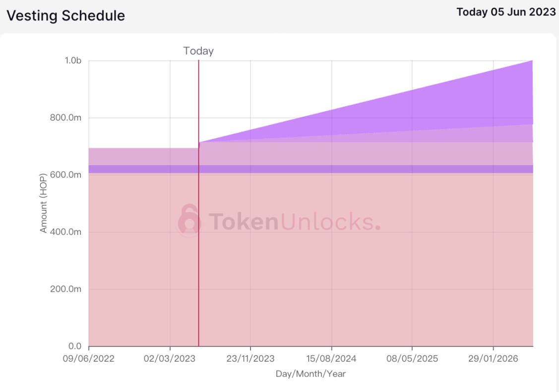
Task: Click the 200.0m y-axis label
Action: coord(65,289)
